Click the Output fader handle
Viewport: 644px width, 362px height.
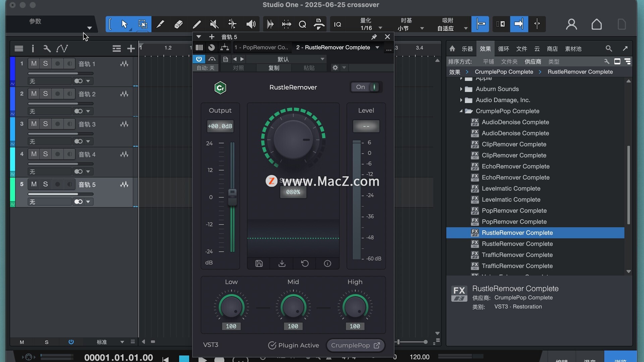coord(232,197)
